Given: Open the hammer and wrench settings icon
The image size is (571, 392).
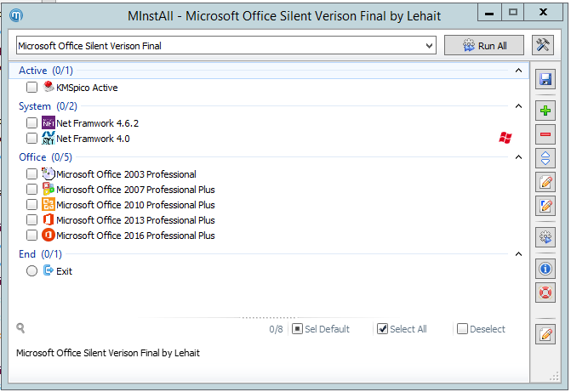Looking at the screenshot, I should coord(543,45).
